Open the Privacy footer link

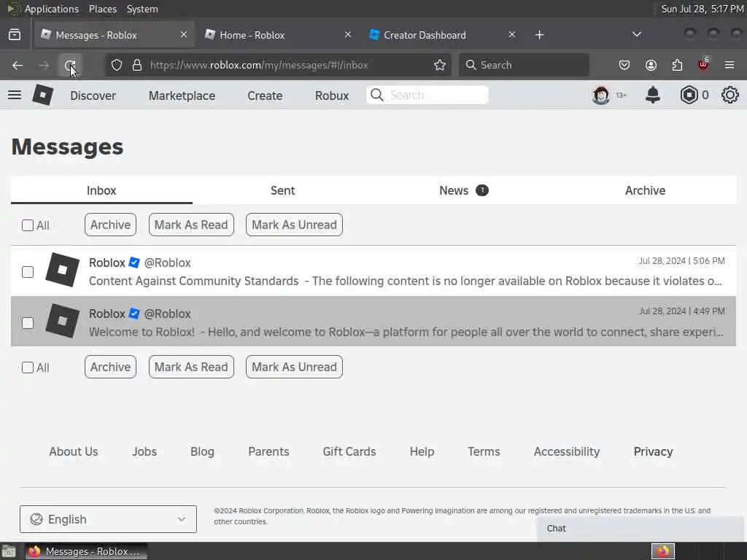tap(653, 451)
